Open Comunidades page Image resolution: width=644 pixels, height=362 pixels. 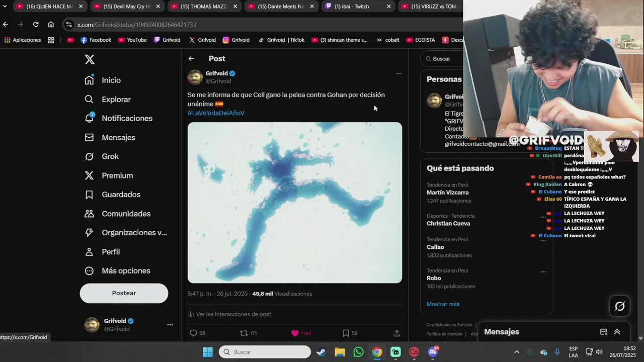[118, 214]
